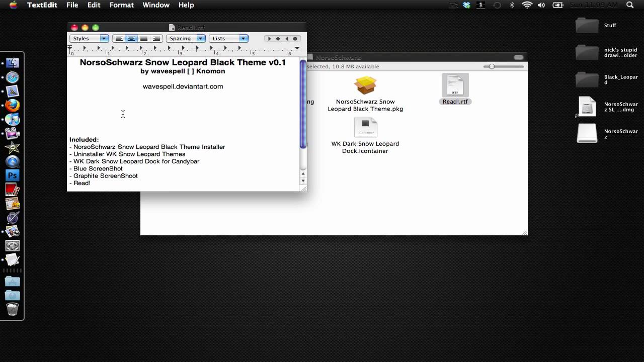
Task: Open System Preferences from the dock
Action: pos(13,246)
